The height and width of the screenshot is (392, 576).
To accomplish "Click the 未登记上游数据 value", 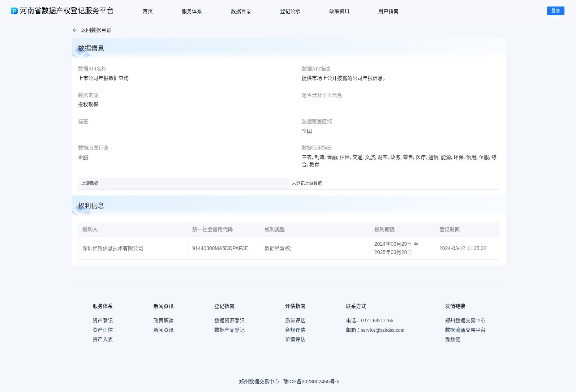I will (x=307, y=184).
